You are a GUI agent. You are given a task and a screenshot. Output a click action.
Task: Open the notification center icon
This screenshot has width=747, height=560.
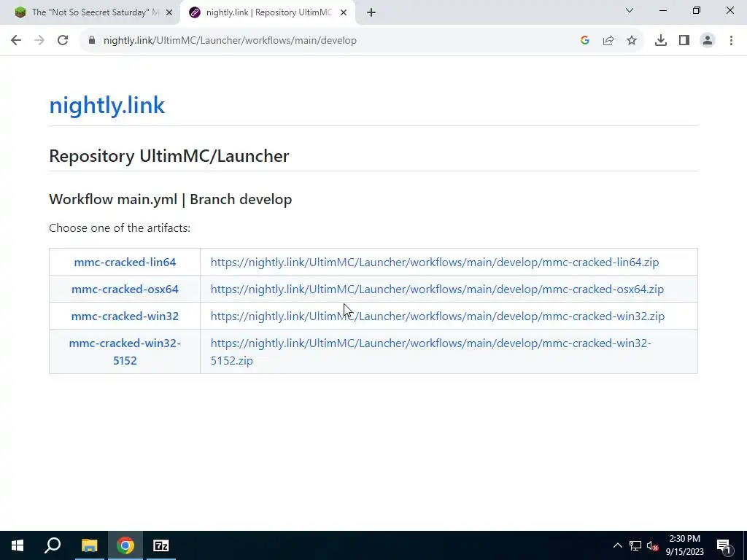coord(724,547)
